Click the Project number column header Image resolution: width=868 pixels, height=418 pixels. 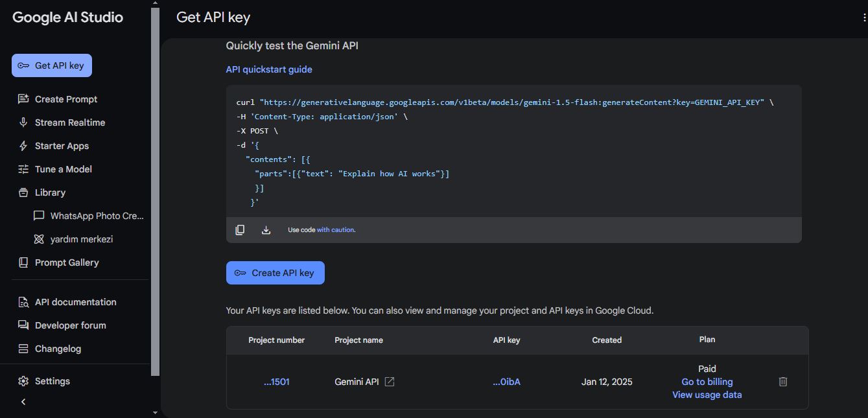tap(277, 340)
